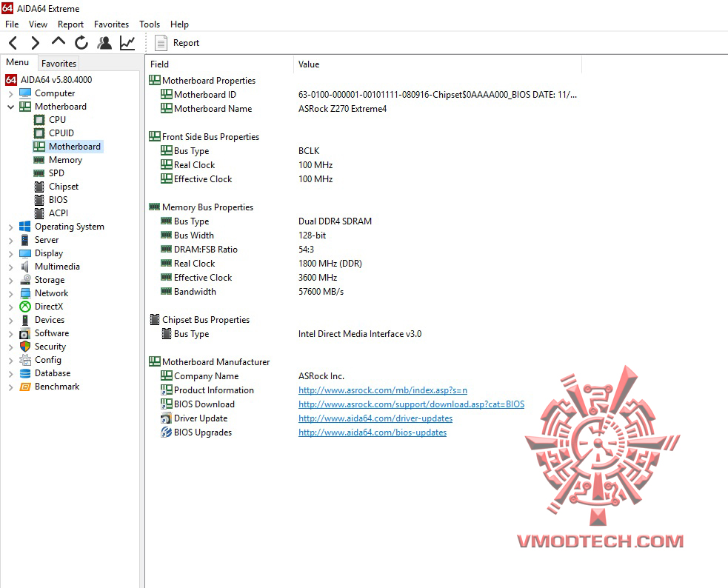Expand the Network tree node
Image resolution: width=728 pixels, height=588 pixels.
(x=10, y=294)
